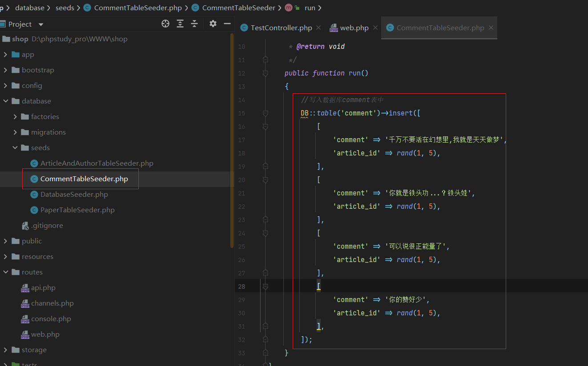Click the fold marker on line 28
Screen dimensions: 588x366
(x=266, y=286)
